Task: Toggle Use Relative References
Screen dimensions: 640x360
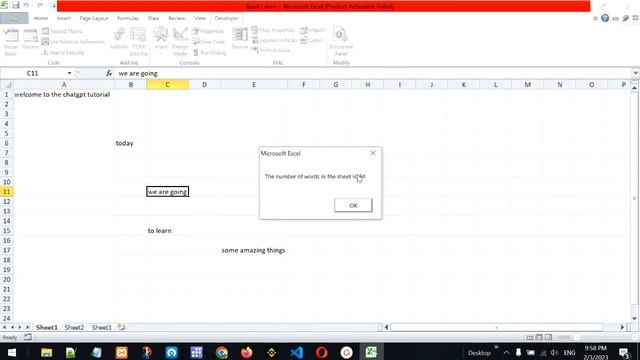Action: [x=73, y=42]
